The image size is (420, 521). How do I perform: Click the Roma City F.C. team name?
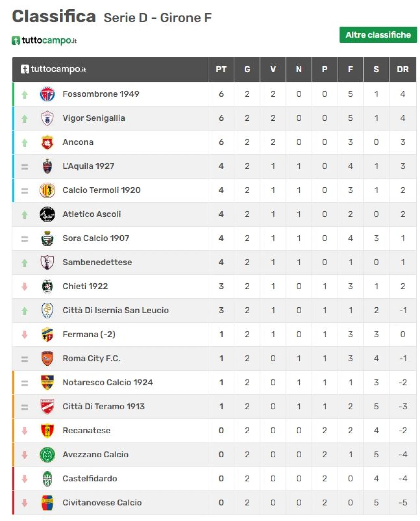tap(91, 358)
